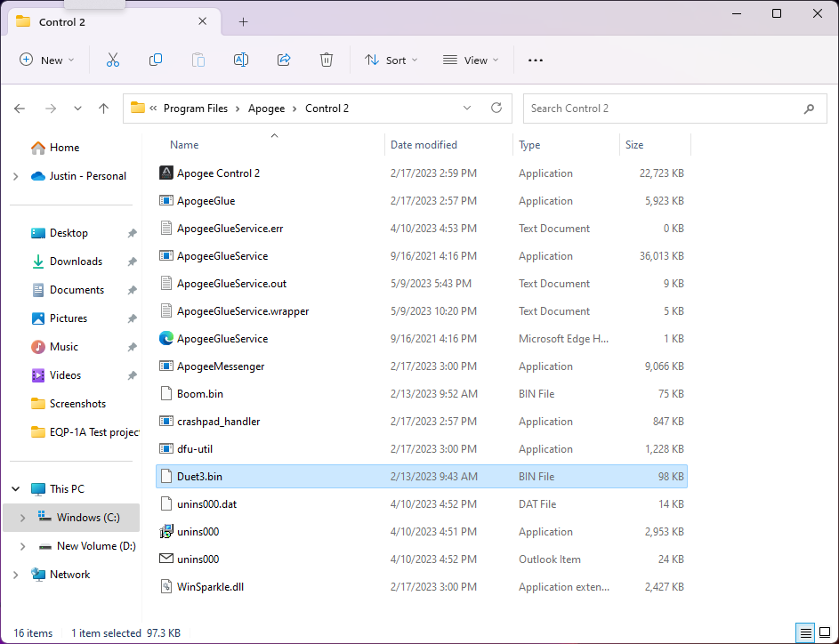Add a new tab with plus button
Image resolution: width=839 pixels, height=644 pixels.
point(243,22)
